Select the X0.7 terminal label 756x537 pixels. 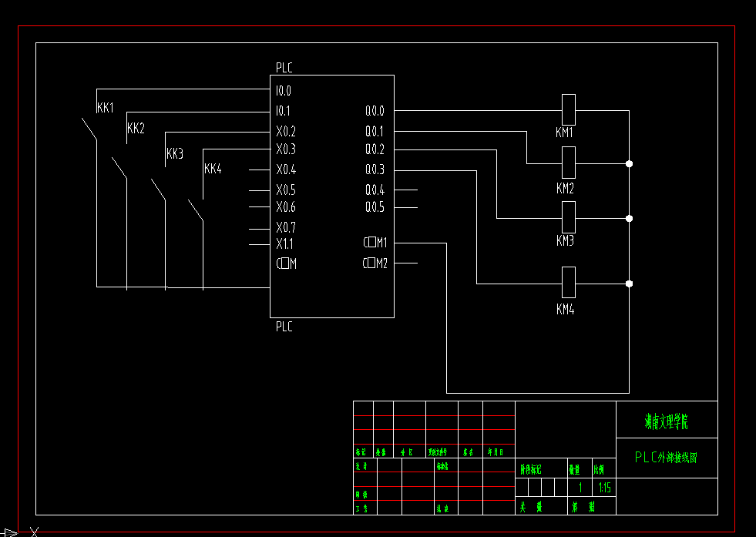pos(286,227)
